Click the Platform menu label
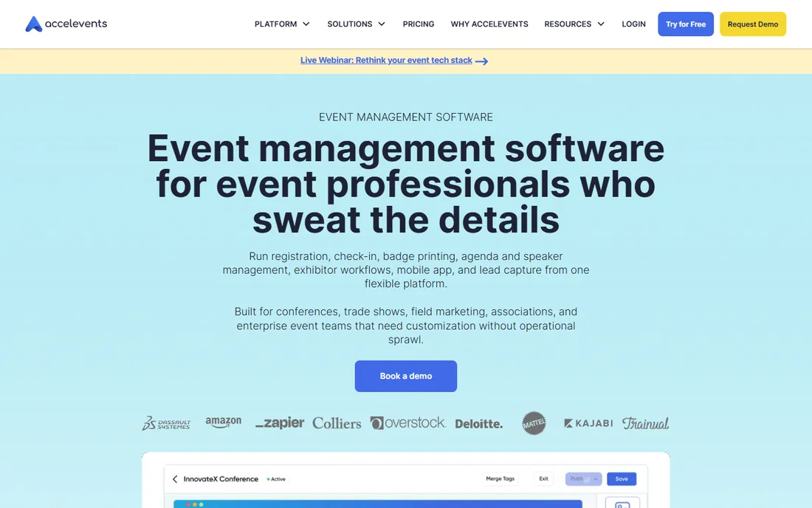Viewport: 812px width, 508px height. pyautogui.click(x=275, y=24)
